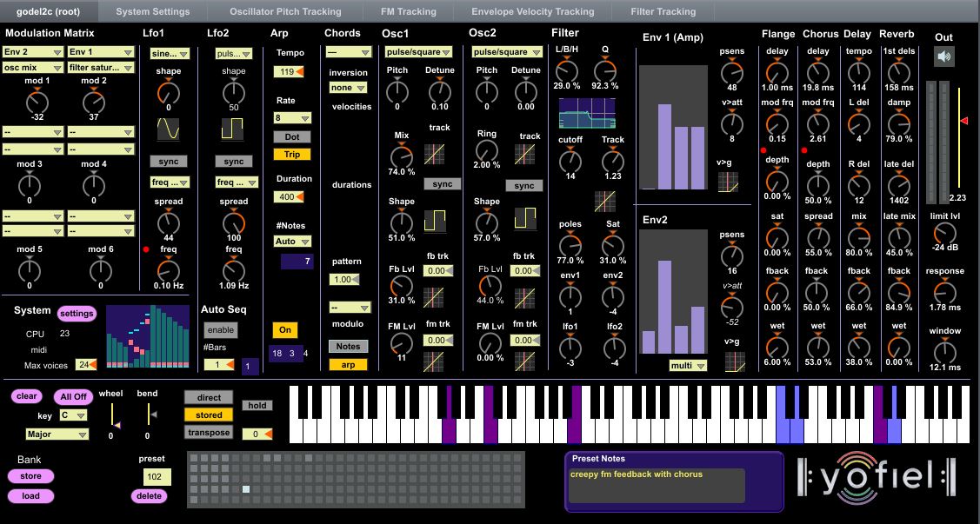980x524 pixels.
Task: Click the mod 1 knob
Action: click(x=37, y=101)
